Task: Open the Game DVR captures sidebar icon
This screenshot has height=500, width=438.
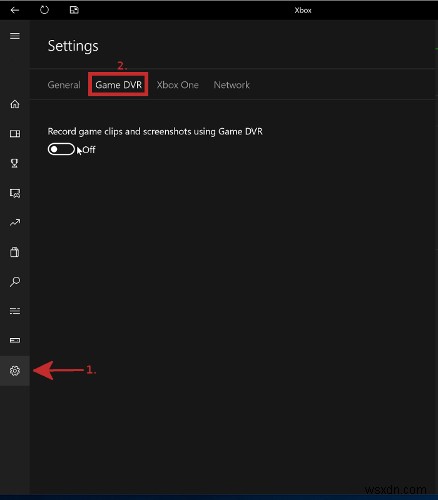Action: point(15,193)
